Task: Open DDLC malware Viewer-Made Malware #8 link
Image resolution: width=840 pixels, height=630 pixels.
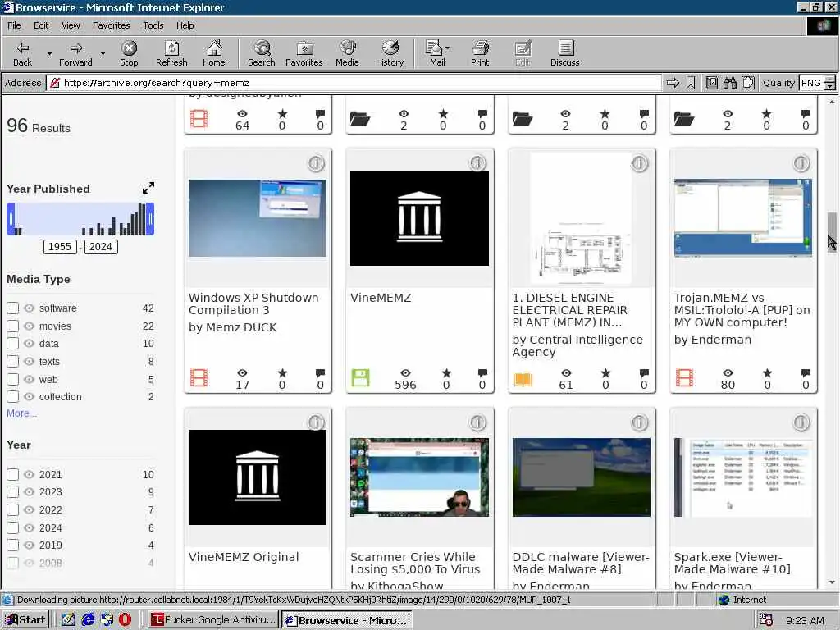Action: tap(581, 563)
